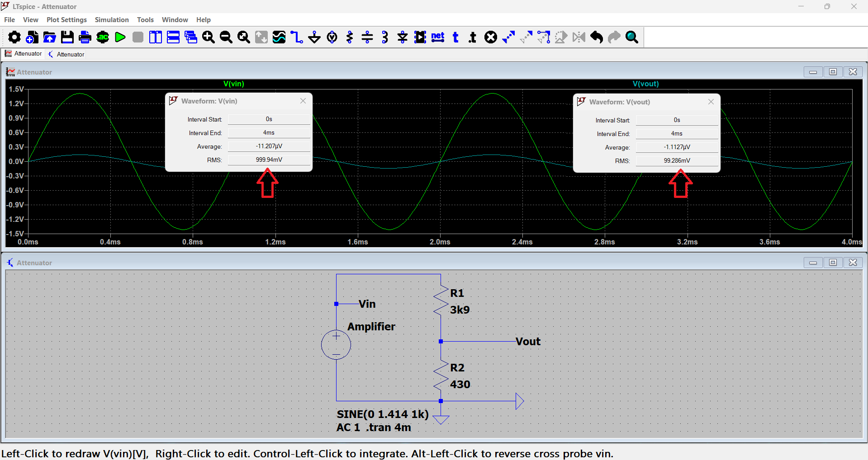Select the Resistor component icon

click(x=350, y=37)
